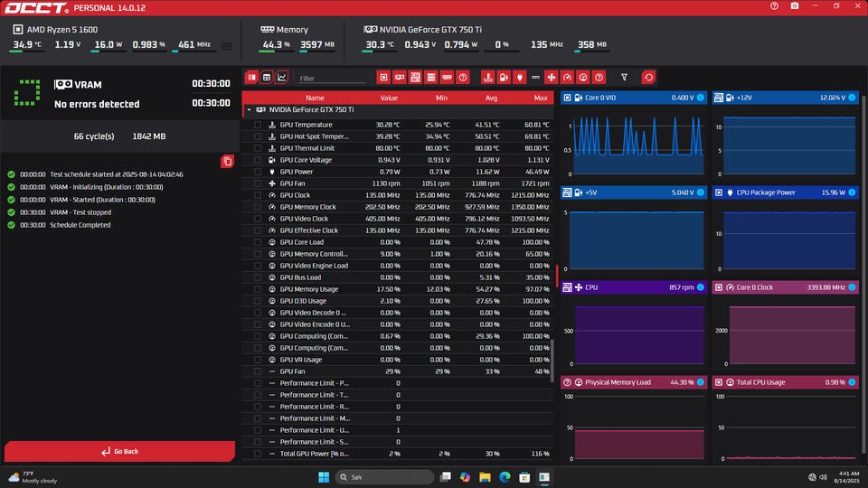Click the reset min/max values icon

click(648, 78)
